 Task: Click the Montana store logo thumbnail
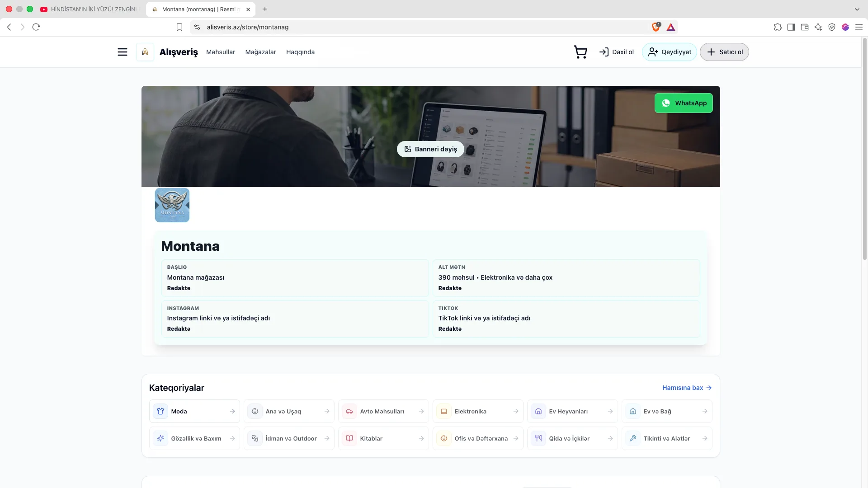pyautogui.click(x=172, y=205)
